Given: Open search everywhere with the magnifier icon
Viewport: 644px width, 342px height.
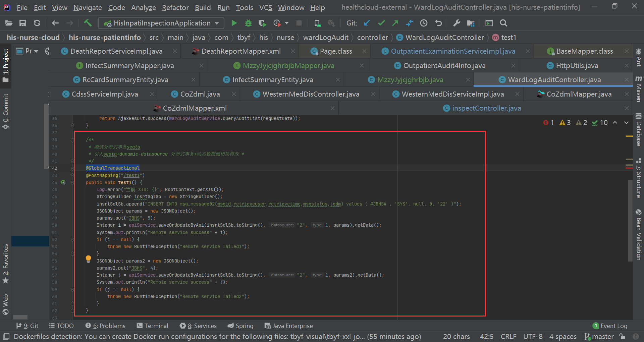Looking at the screenshot, I should click(503, 23).
